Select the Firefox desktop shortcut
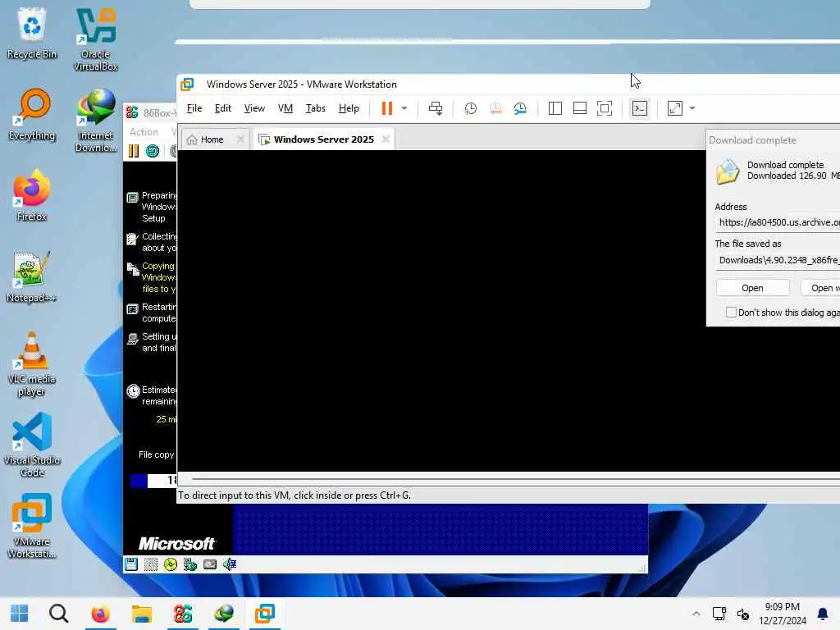Viewport: 840px width, 630px height. [x=32, y=195]
